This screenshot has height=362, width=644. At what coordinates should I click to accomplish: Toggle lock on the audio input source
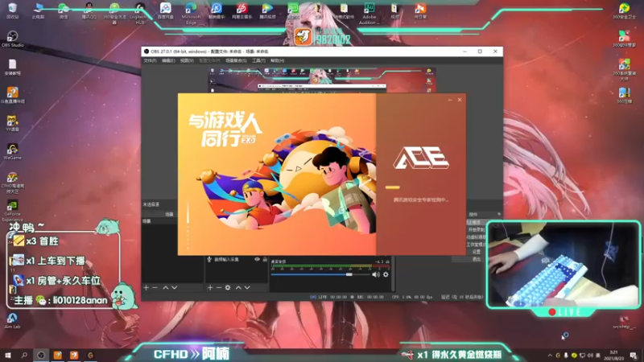[265, 259]
